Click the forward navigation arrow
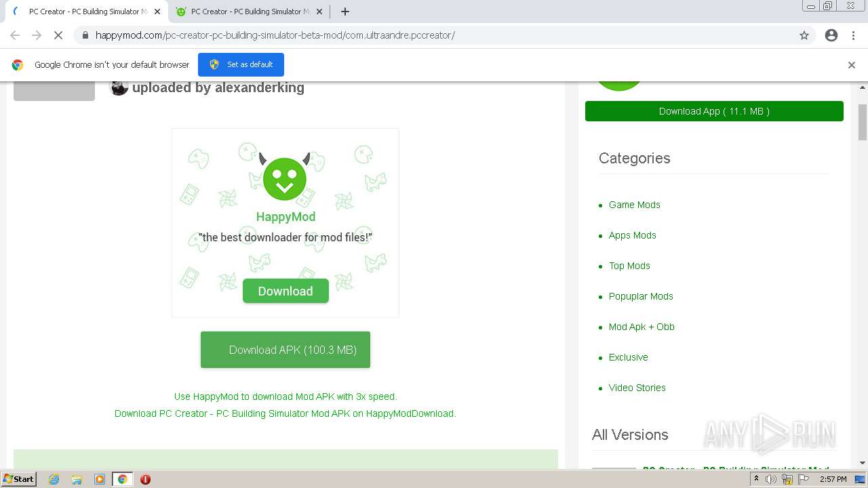Viewport: 868px width, 488px height. tap(37, 35)
